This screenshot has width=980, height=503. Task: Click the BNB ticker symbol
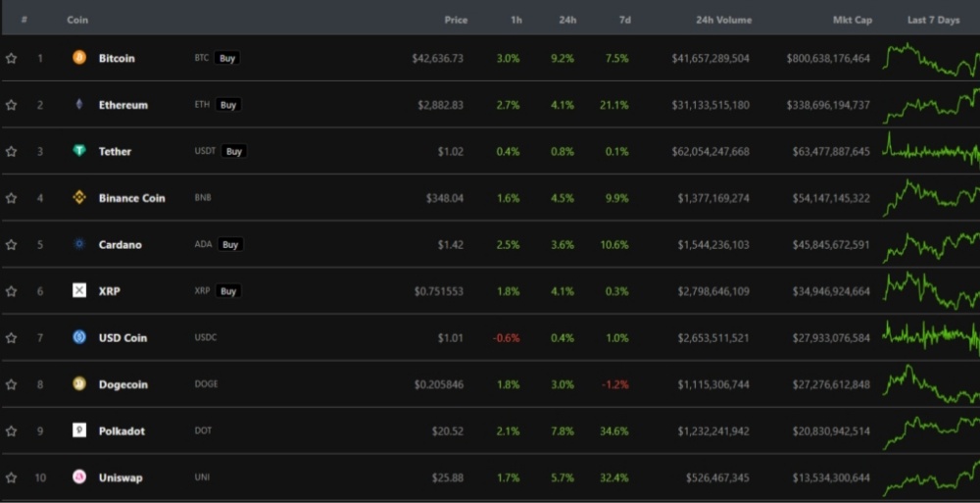(x=203, y=198)
